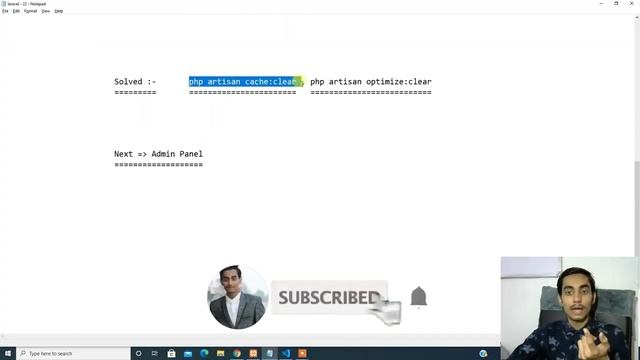Screen dimensions: 640x360
Task: Focus the taskbar search box
Action: coord(73,353)
